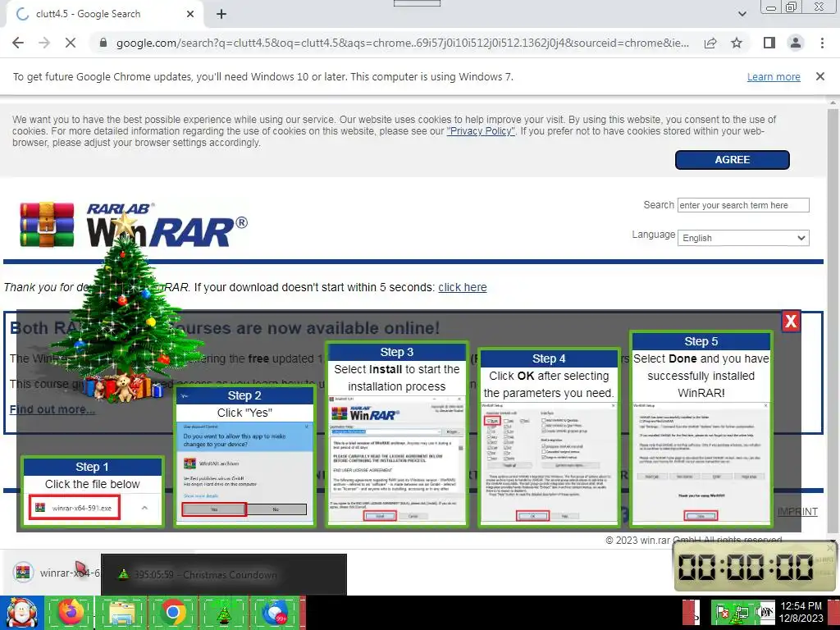Open Action Center flag in tray
The image size is (840, 630).
(724, 612)
